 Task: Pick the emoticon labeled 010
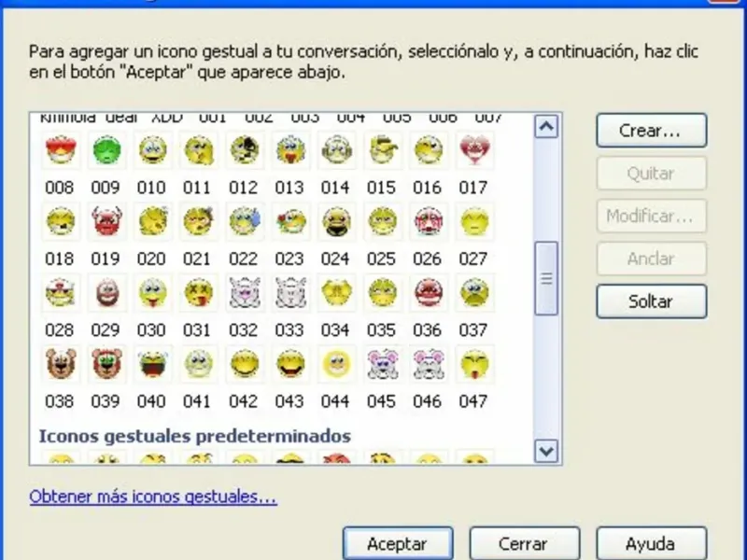[152, 150]
